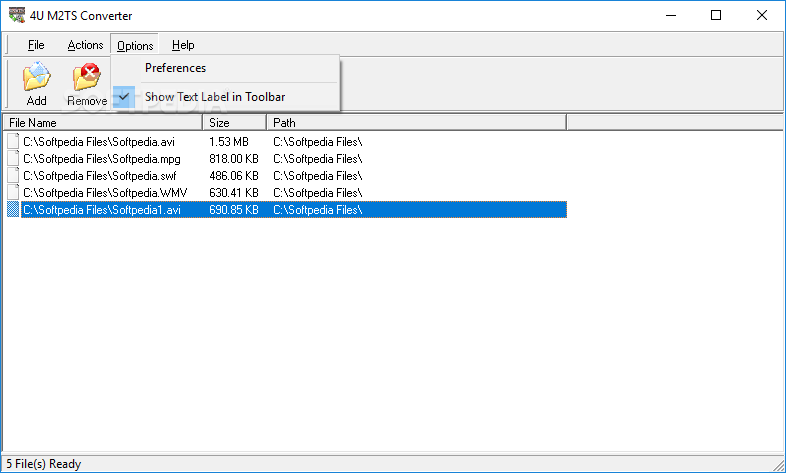
Task: Sort by the File Name column header
Action: 103,123
